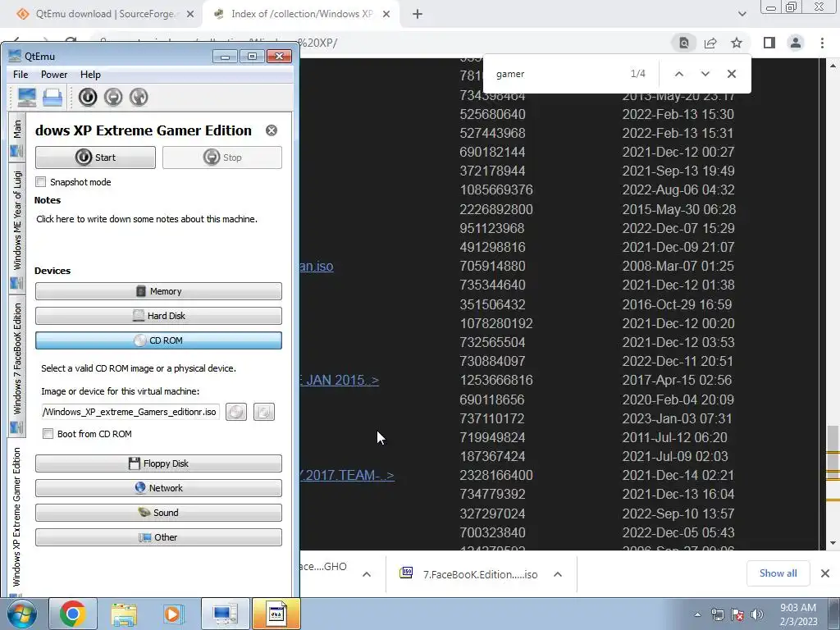Open the link ending in an.iso
Screen dimensions: 840x630
tap(317, 267)
